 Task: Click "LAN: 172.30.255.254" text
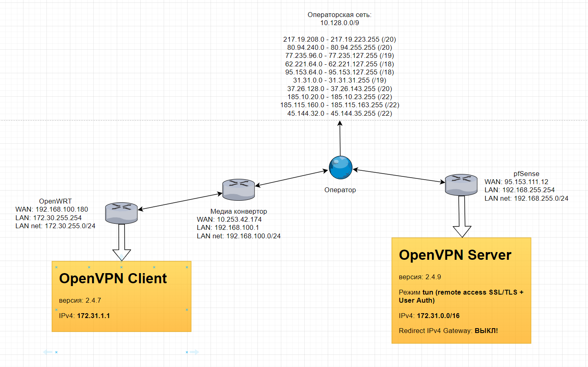(x=48, y=218)
